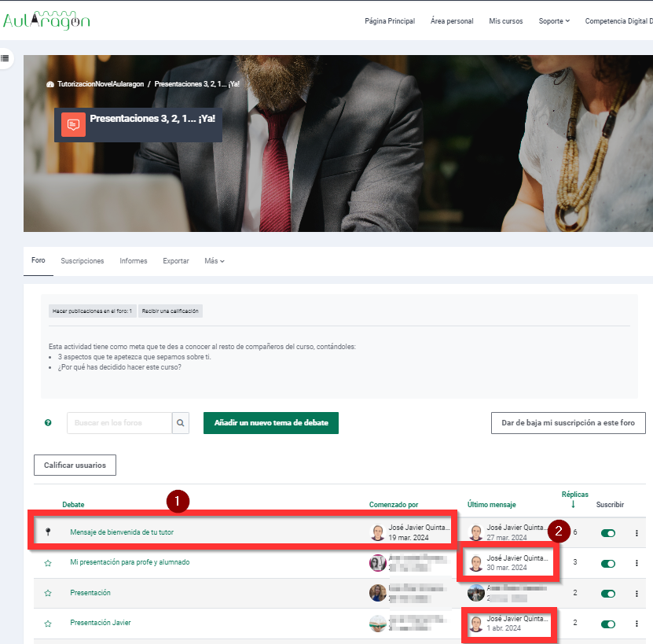Viewport: 653px width, 644px height.
Task: Open the course index drawer icon
Action: (5, 58)
